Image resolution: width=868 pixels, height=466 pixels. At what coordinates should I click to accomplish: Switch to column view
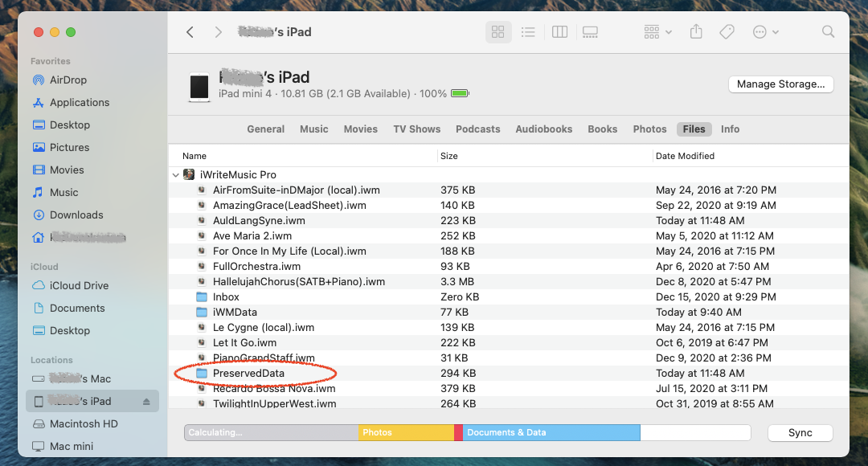click(x=559, y=32)
